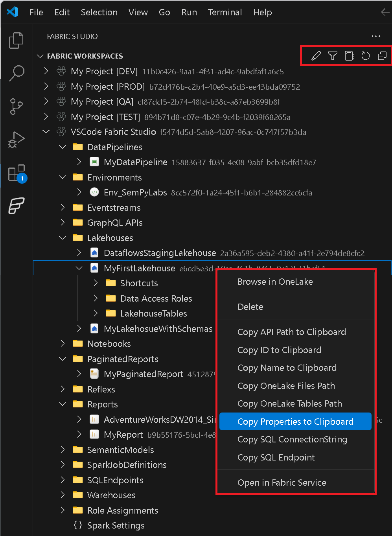Select Copy Properties to Clipboard
This screenshot has width=392, height=536.
tap(295, 422)
